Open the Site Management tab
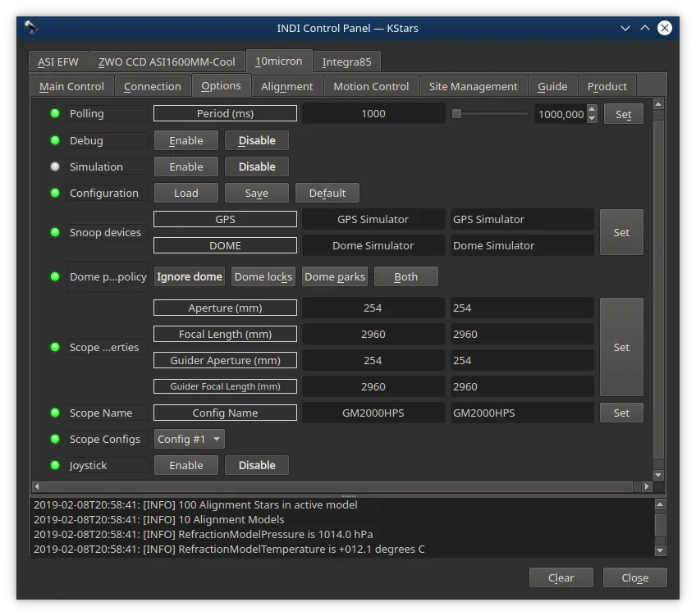The image size is (696, 616). click(x=474, y=86)
